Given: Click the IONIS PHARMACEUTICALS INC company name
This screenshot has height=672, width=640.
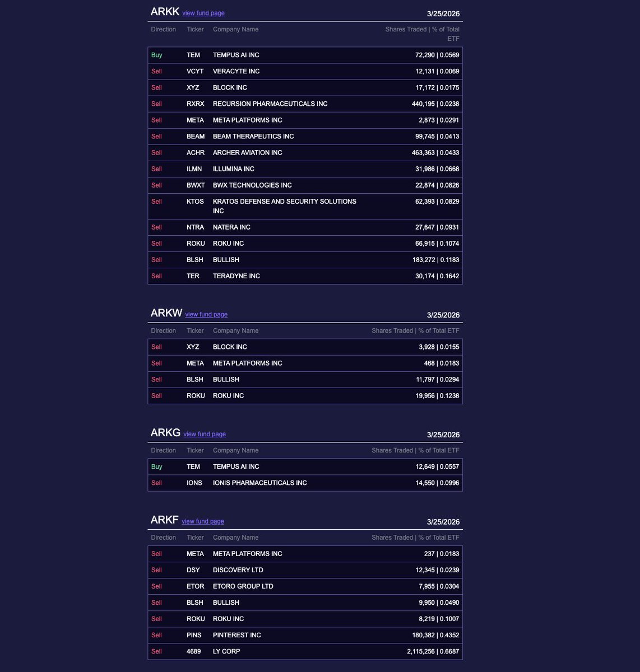Looking at the screenshot, I should [x=259, y=483].
